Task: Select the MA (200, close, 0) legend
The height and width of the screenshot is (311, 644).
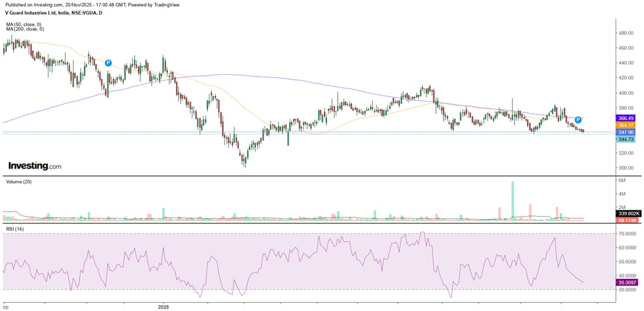Action: (x=25, y=29)
